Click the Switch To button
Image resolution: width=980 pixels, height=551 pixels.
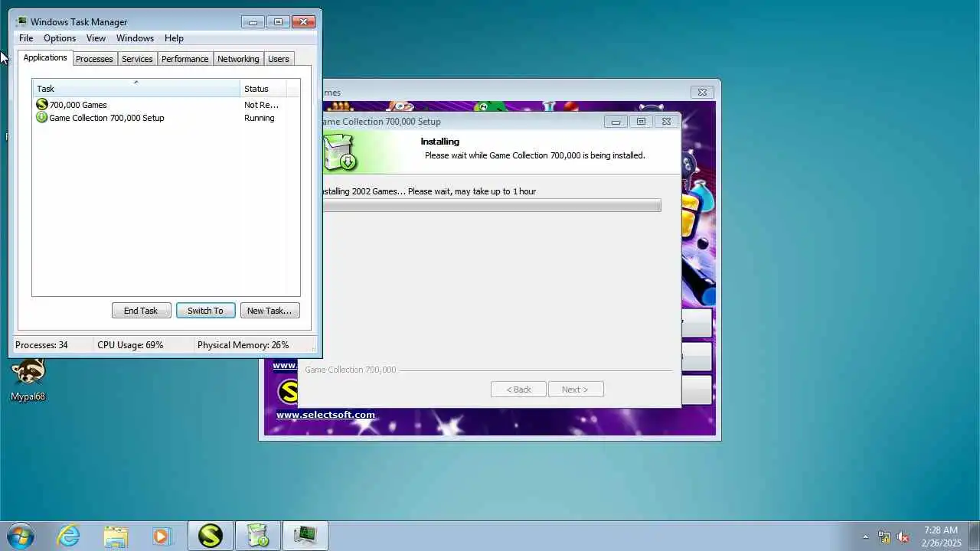coord(205,310)
